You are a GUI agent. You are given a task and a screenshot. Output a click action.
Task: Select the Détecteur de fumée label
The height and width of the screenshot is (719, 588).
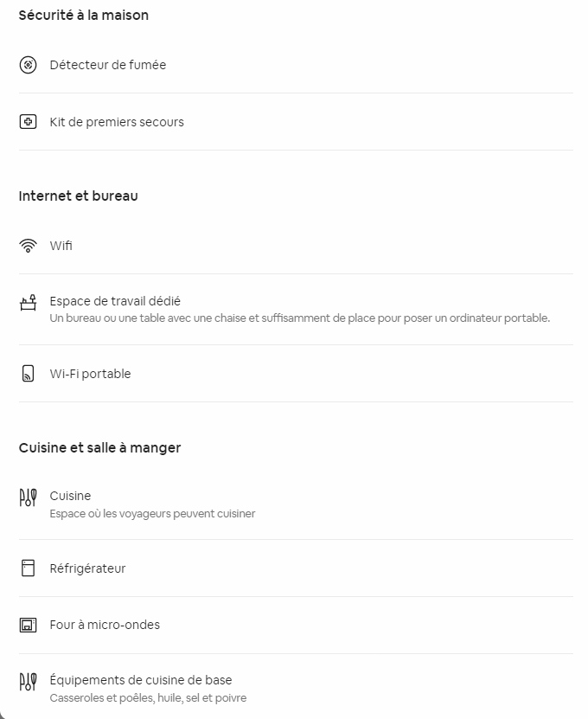[108, 65]
